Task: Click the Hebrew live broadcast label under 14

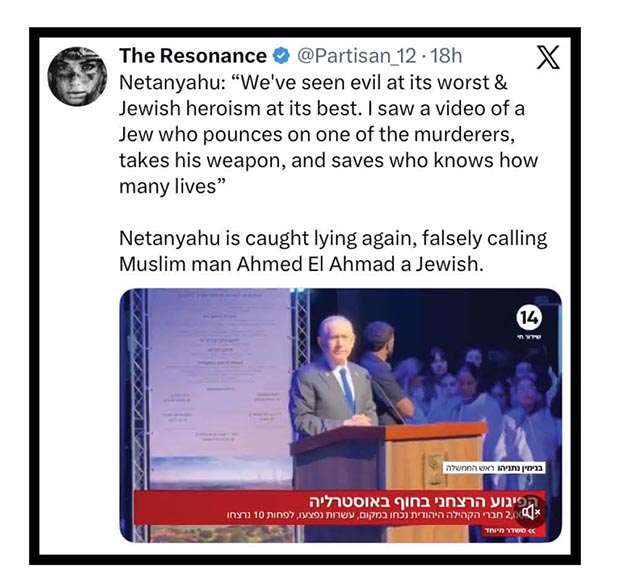Action: coord(529,337)
